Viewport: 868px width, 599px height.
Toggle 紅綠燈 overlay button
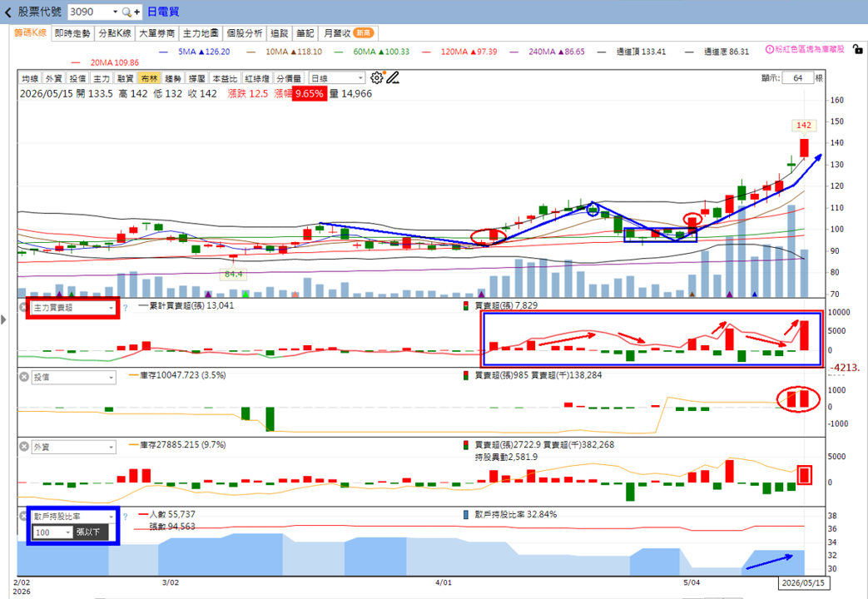tap(257, 78)
